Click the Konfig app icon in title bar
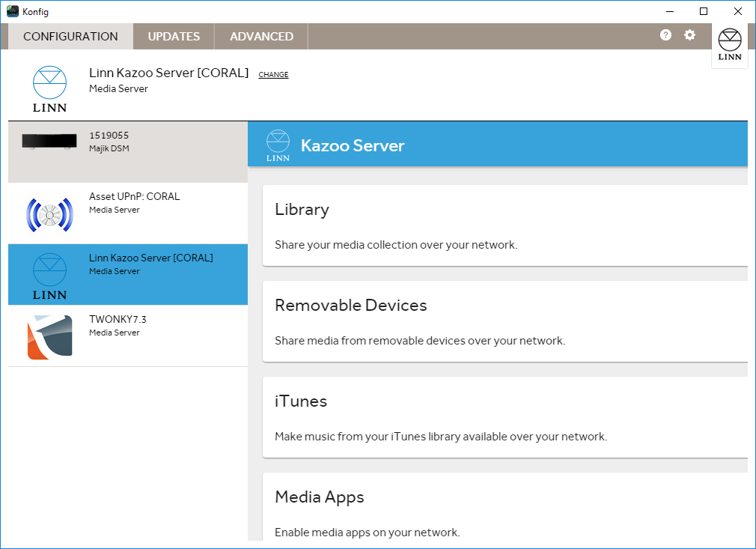 pos(13,11)
